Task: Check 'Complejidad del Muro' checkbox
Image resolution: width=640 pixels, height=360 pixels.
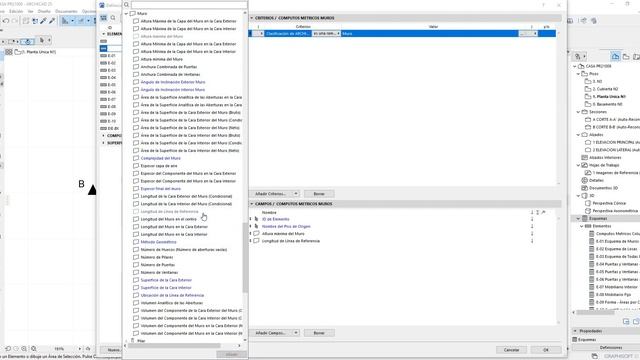Action: 136,158
